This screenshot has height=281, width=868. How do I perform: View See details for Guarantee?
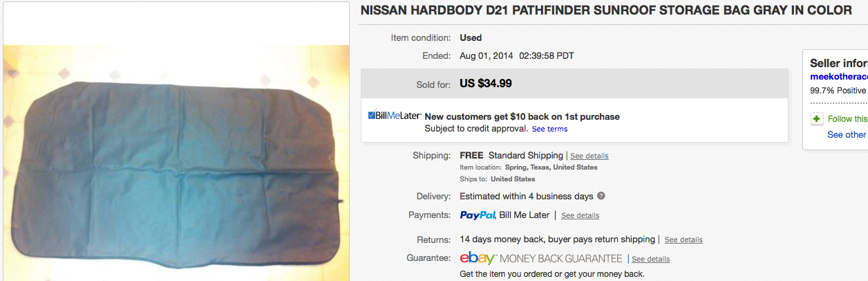650,259
